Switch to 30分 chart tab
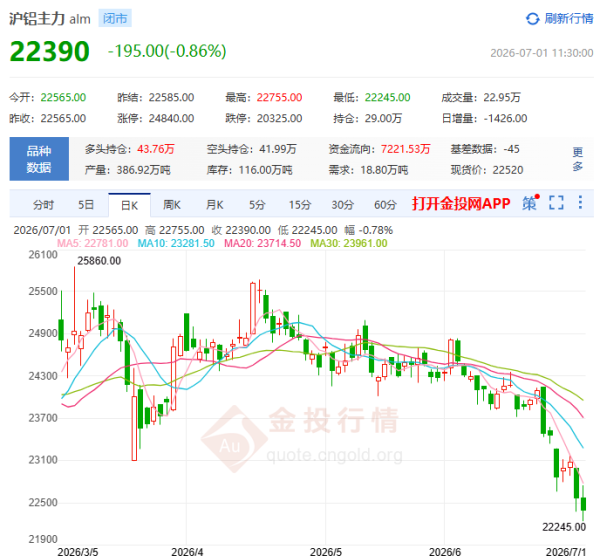This screenshot has width=600, height=556. tap(342, 205)
